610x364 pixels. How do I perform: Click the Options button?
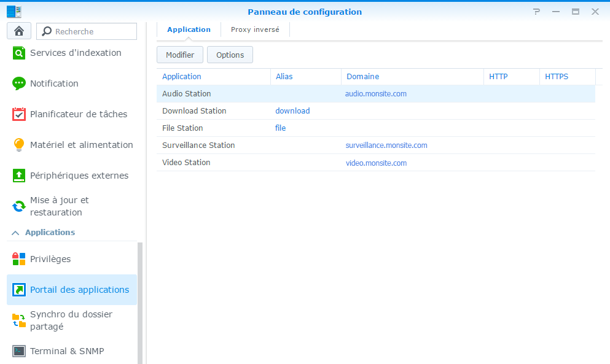pyautogui.click(x=230, y=55)
